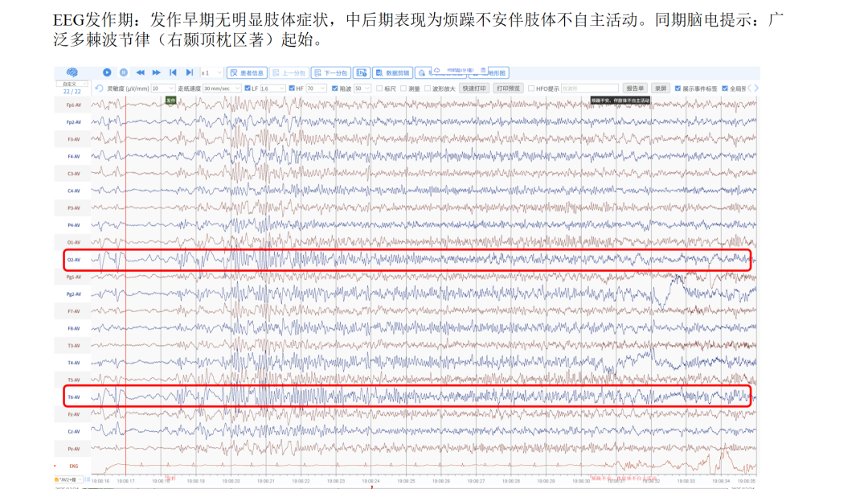Open the 灵敏度 sensitivity dropdown
Image resolution: width=868 pixels, height=489 pixels.
point(162,88)
